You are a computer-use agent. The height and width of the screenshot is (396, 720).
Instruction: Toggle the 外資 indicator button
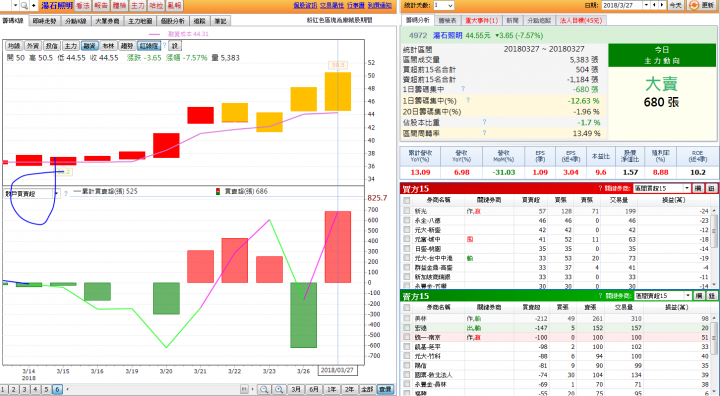pyautogui.click(x=32, y=46)
